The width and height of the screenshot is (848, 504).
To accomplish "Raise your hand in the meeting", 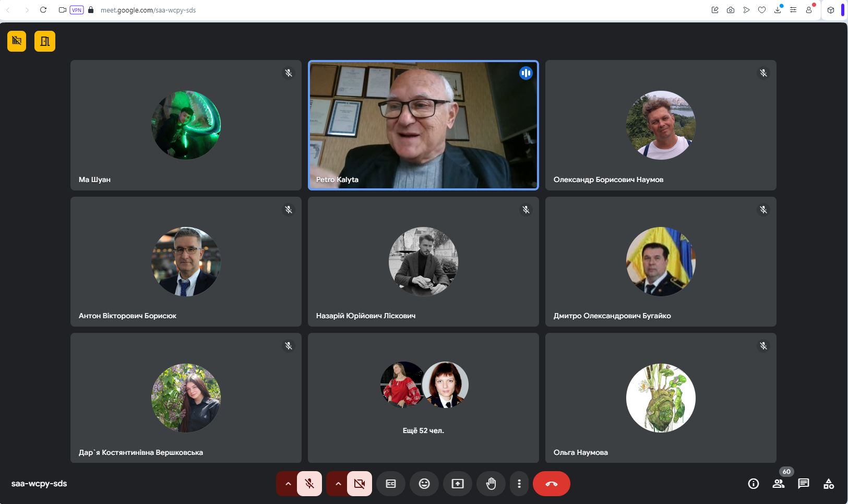I will pyautogui.click(x=491, y=484).
